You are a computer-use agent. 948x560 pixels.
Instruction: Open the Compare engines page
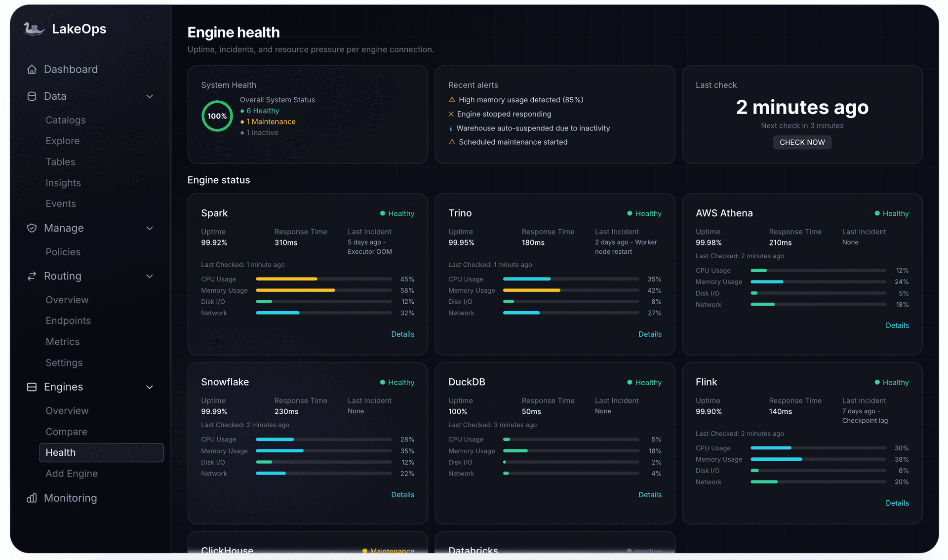point(67,432)
